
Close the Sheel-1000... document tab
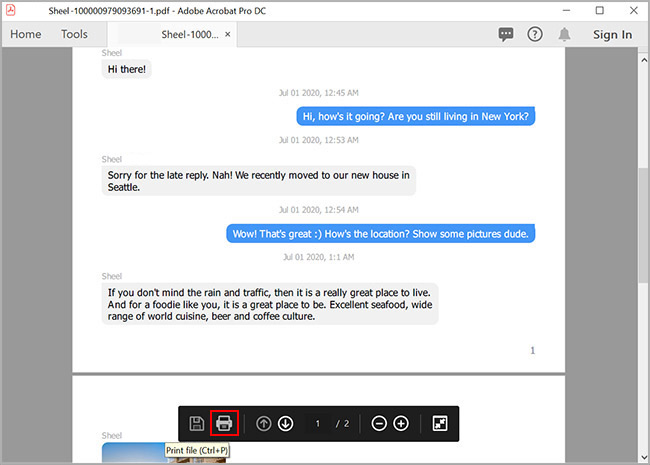point(228,34)
